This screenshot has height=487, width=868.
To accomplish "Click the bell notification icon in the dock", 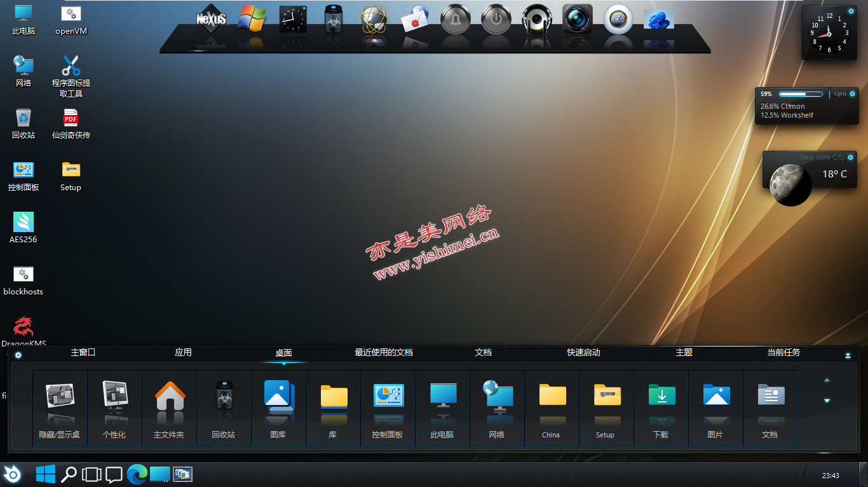I will 456,19.
